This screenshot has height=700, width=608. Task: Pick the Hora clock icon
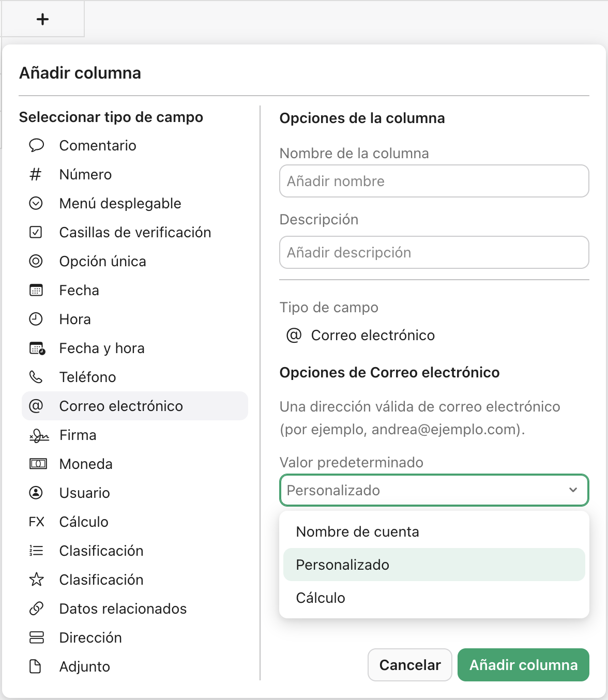pos(36,319)
